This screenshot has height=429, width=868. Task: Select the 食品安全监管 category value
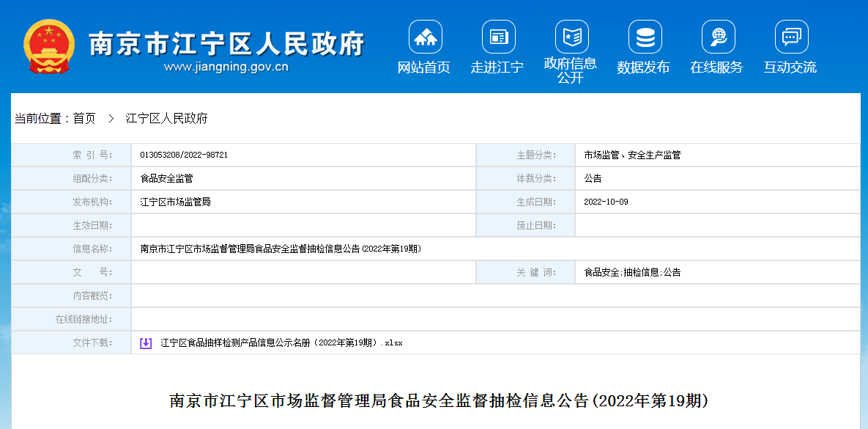tap(166, 178)
